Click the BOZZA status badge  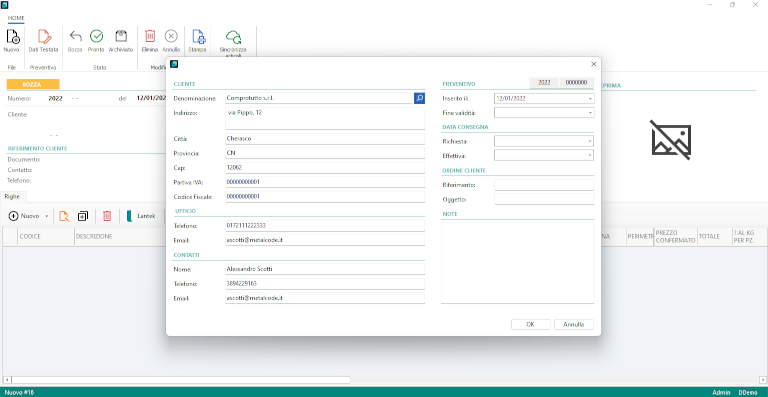point(33,85)
